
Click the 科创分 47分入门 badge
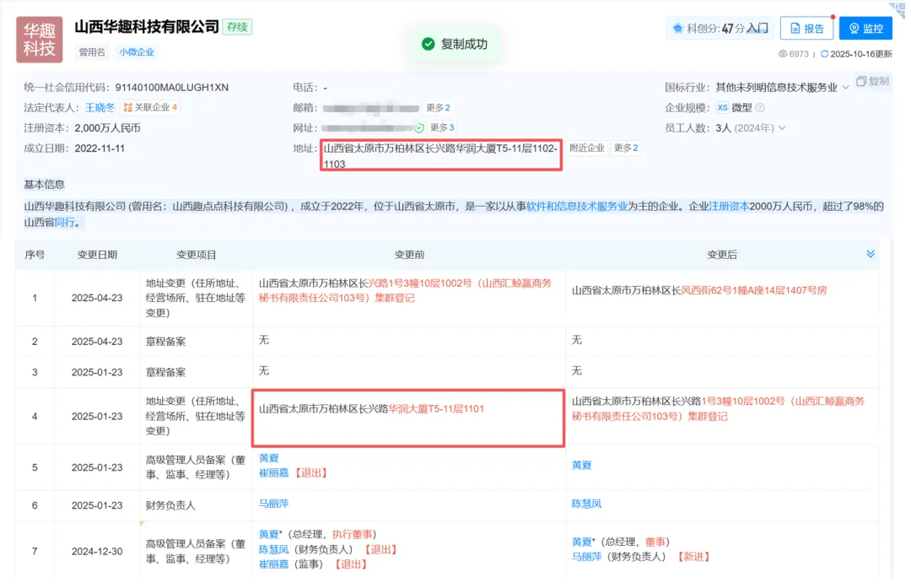click(x=720, y=28)
